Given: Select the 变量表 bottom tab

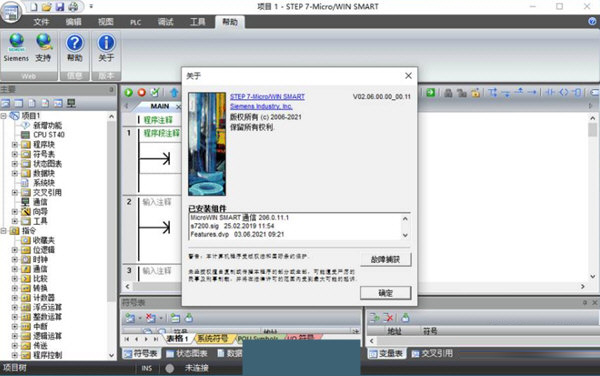Looking at the screenshot, I should pyautogui.click(x=386, y=353).
